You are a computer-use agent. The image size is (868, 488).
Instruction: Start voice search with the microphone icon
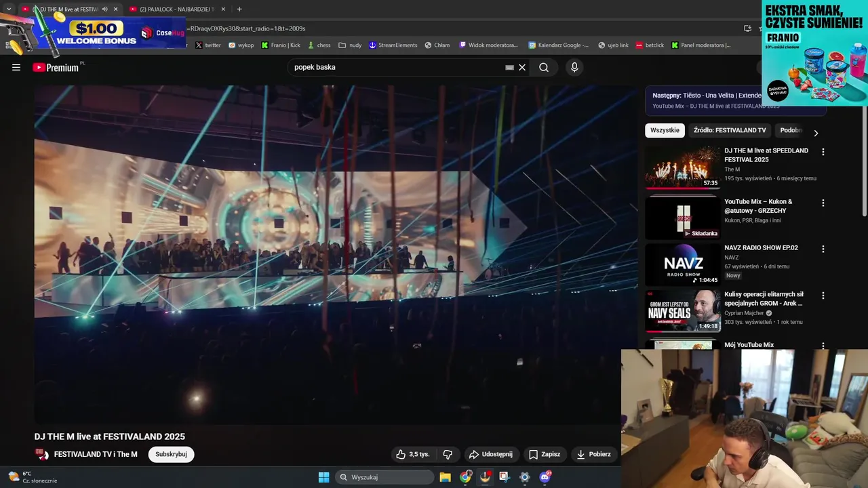pyautogui.click(x=574, y=67)
